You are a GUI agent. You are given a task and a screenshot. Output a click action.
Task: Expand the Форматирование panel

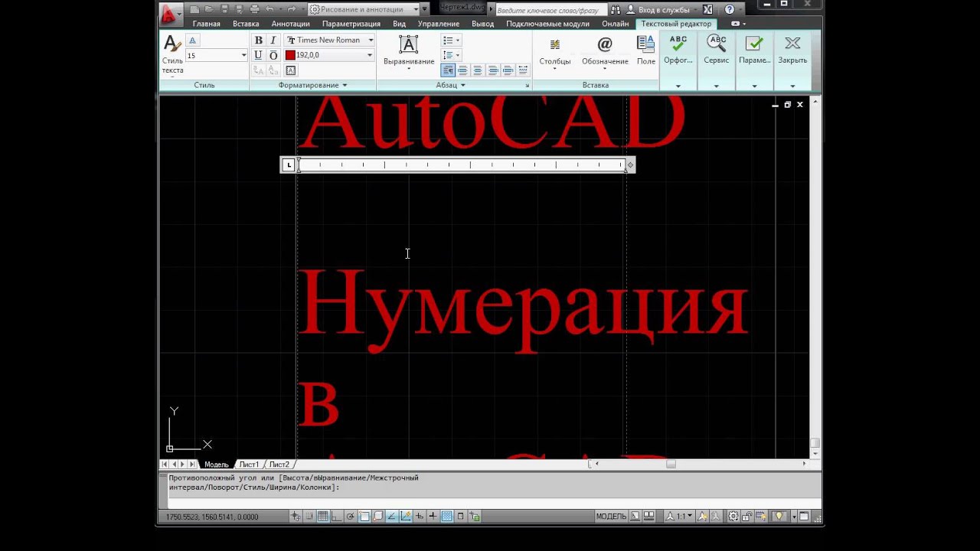point(311,85)
